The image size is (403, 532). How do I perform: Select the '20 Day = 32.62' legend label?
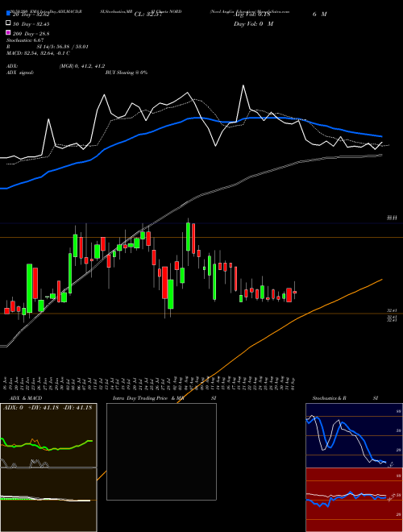(x=31, y=15)
